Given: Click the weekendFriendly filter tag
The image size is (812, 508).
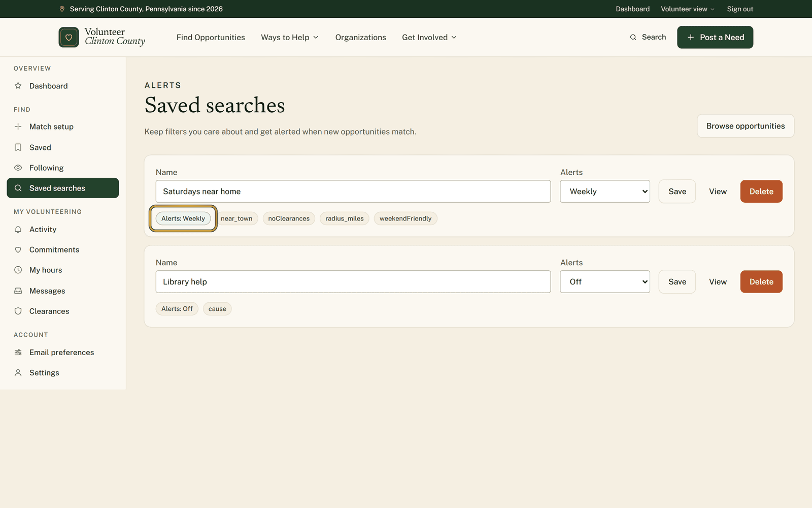Looking at the screenshot, I should point(405,218).
